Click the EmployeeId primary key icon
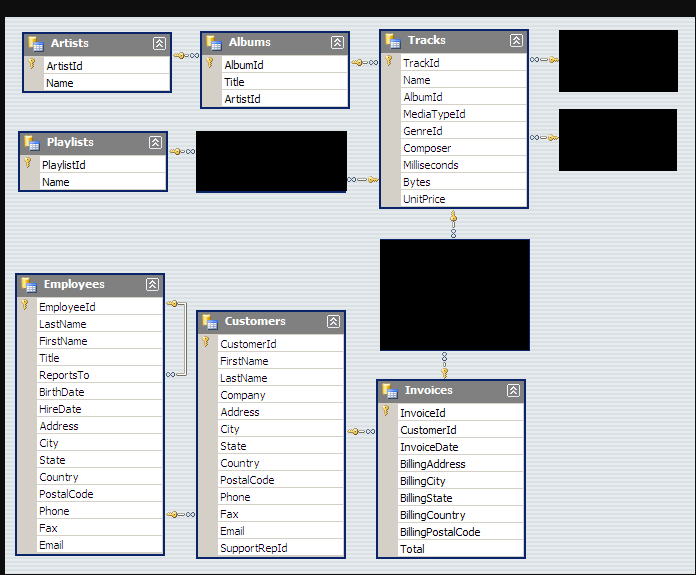 click(26, 306)
